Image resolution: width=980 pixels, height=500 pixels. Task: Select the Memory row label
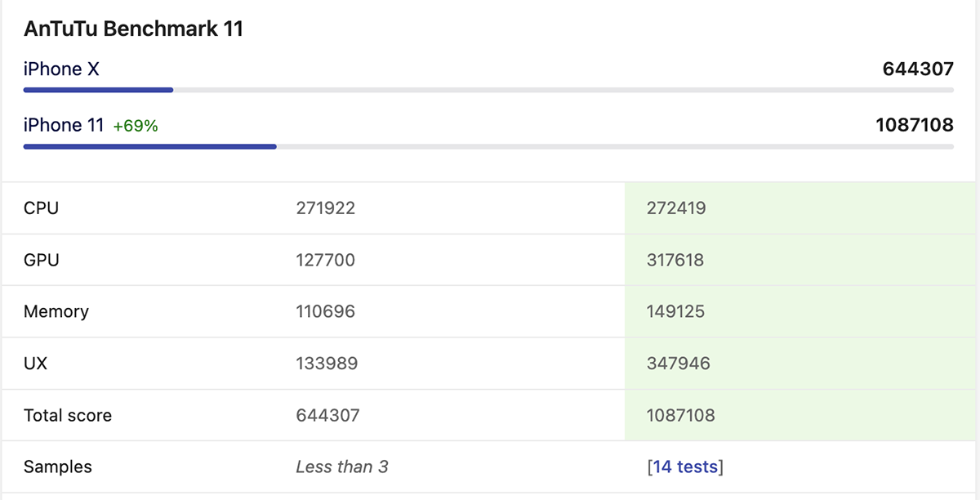[56, 311]
